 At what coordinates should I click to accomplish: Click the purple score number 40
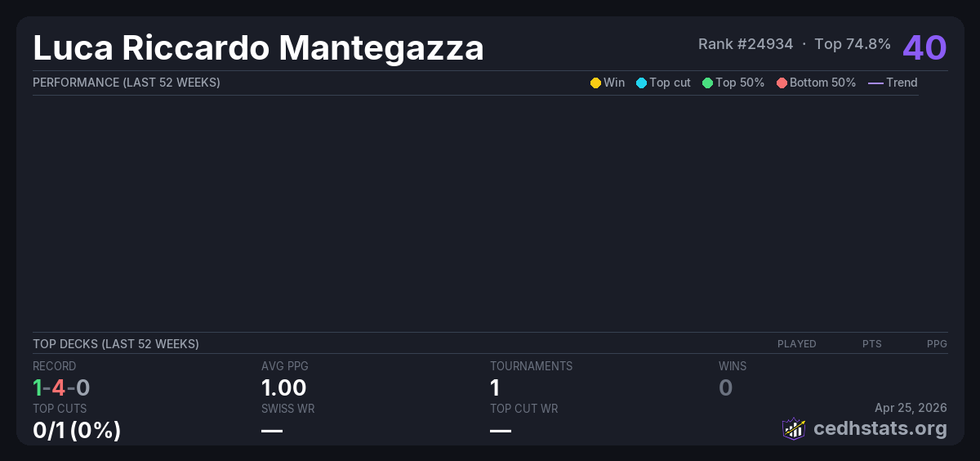924,47
